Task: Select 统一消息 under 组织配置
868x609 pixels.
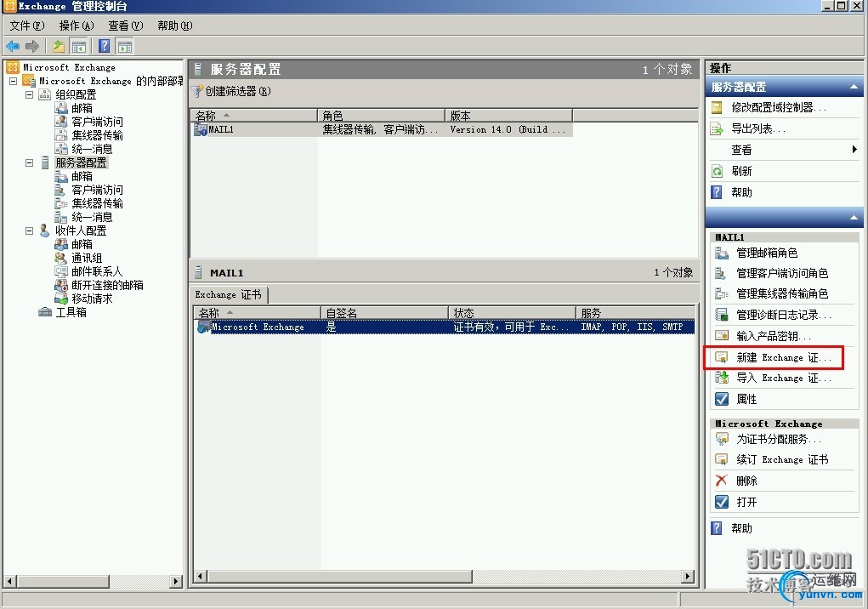Action: click(x=92, y=149)
